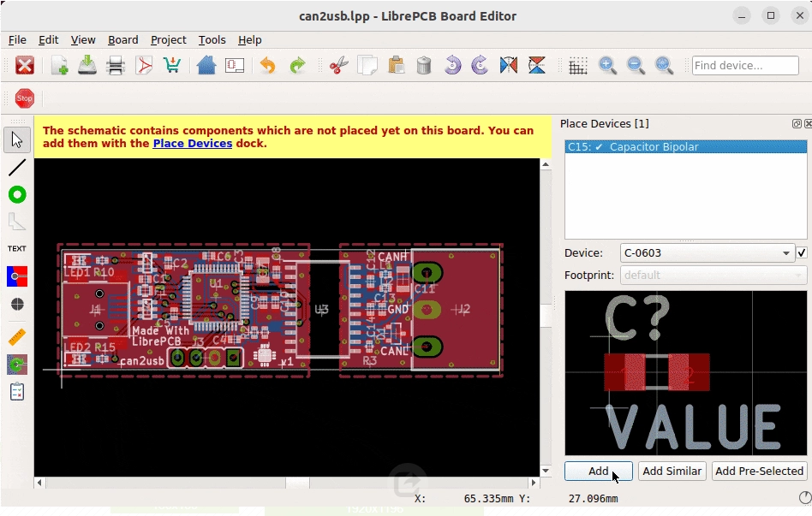Zoom to fit with the magnifier icon
The image size is (812, 516).
tap(664, 66)
